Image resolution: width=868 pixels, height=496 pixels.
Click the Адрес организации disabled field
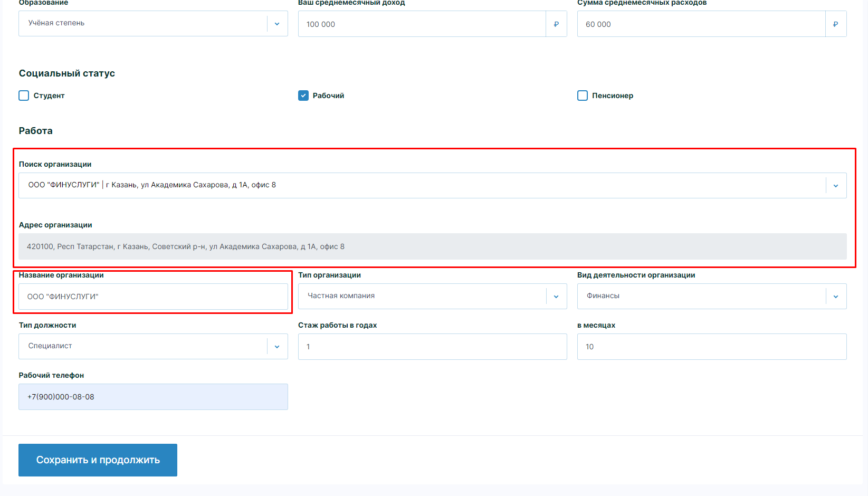(432, 246)
